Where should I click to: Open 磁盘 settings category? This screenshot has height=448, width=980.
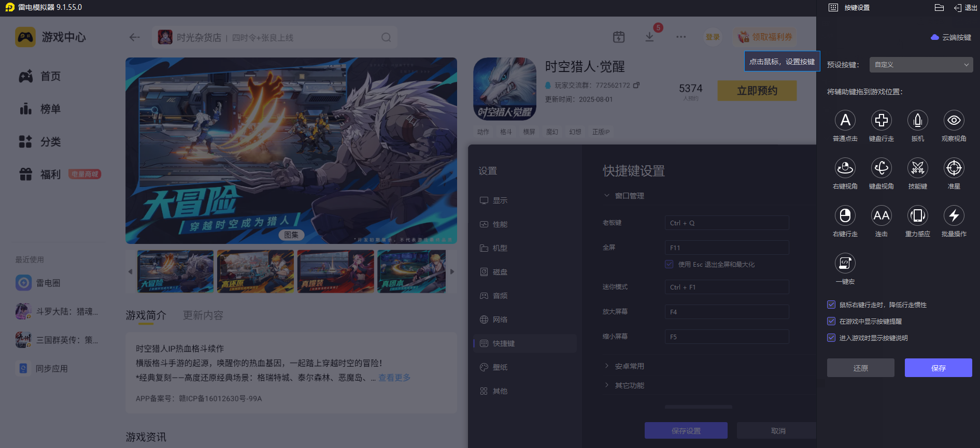tap(525, 272)
